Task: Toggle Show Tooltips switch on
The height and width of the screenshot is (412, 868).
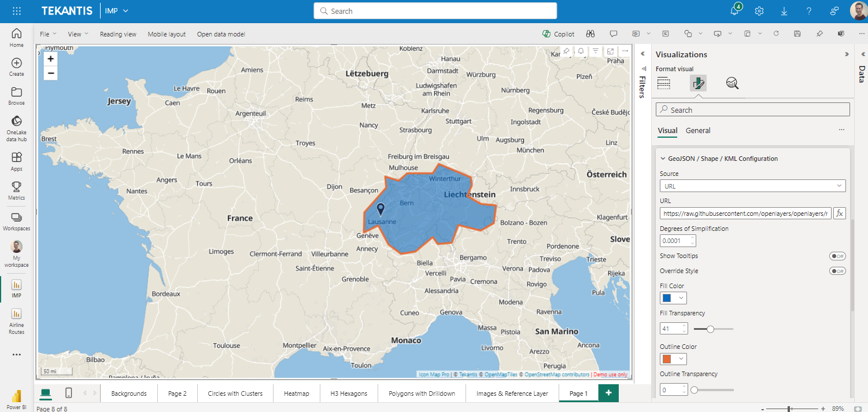Action: pos(837,256)
